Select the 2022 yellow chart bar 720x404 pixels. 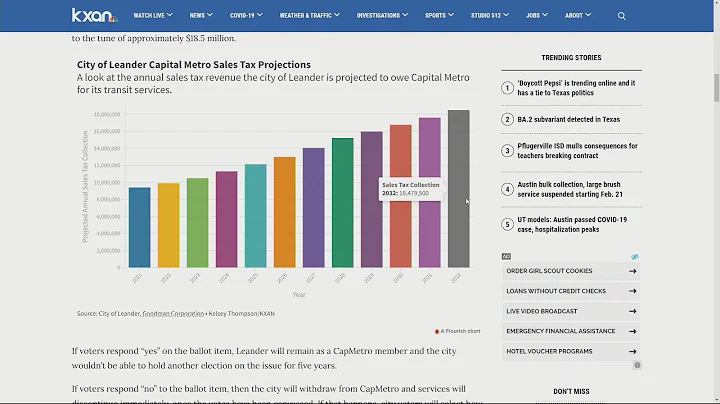pos(169,225)
